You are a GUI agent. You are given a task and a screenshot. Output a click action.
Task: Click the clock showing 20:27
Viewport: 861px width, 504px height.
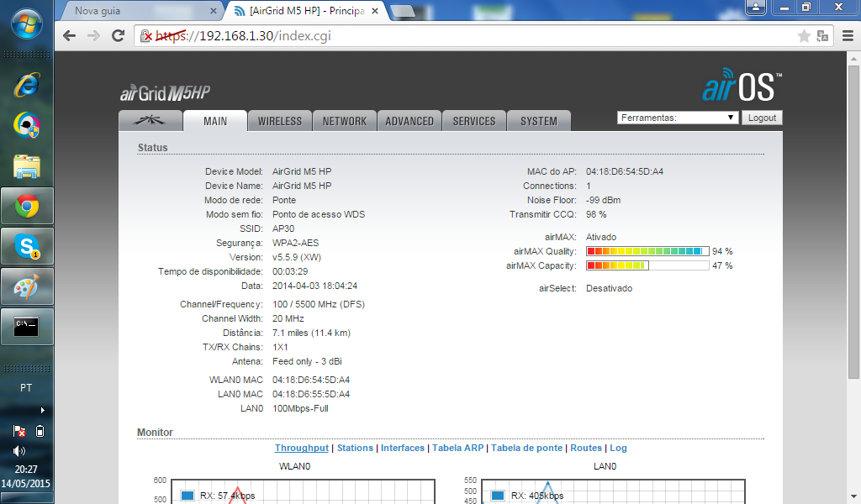[26, 470]
